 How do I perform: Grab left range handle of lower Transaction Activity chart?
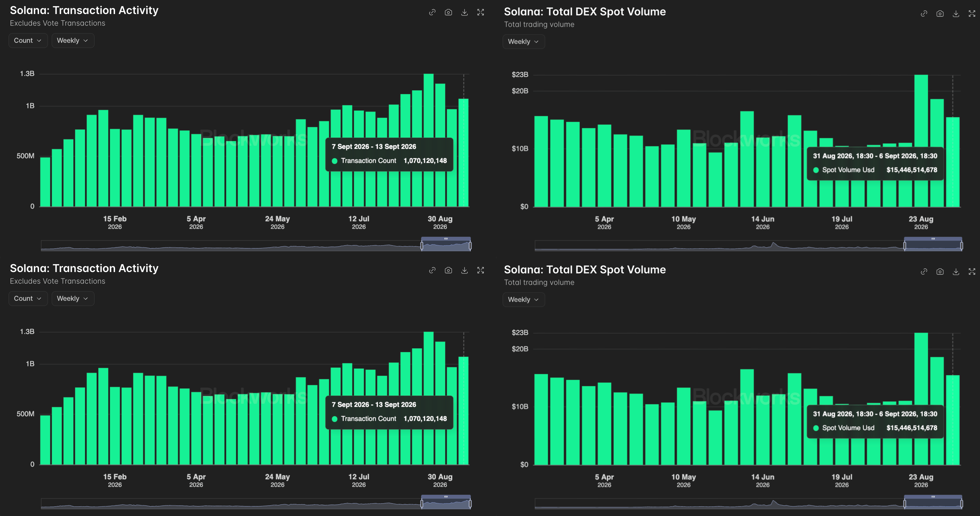[422, 504]
